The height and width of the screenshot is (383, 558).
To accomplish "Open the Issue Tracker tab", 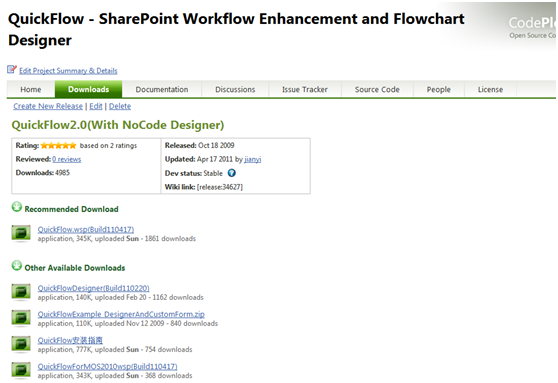I will (305, 89).
